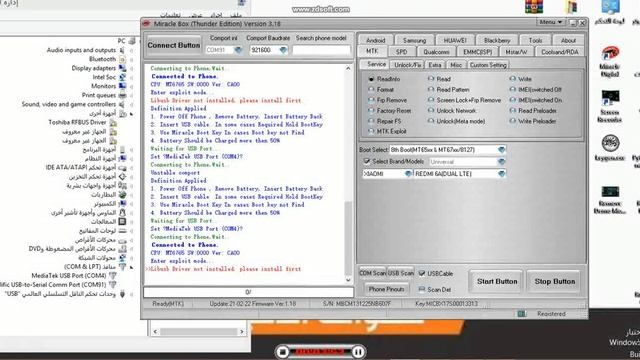This screenshot has height=360, width=640.
Task: Click the Monitors device icon
Action: [x=122, y=86]
